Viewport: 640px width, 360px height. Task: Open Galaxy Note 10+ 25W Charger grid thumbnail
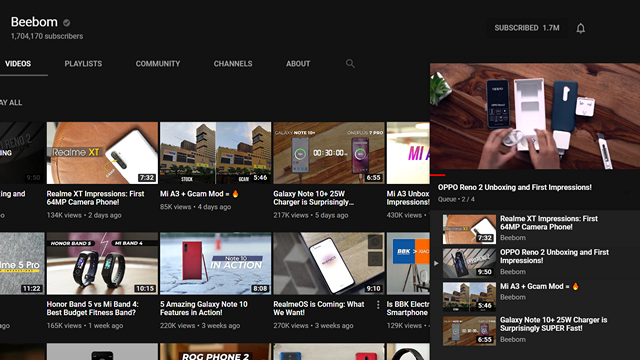coord(329,153)
